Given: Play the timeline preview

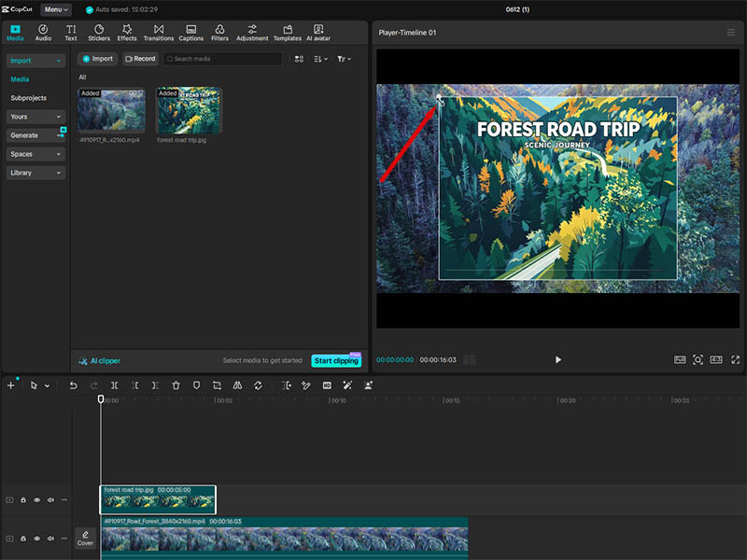Looking at the screenshot, I should coord(557,360).
